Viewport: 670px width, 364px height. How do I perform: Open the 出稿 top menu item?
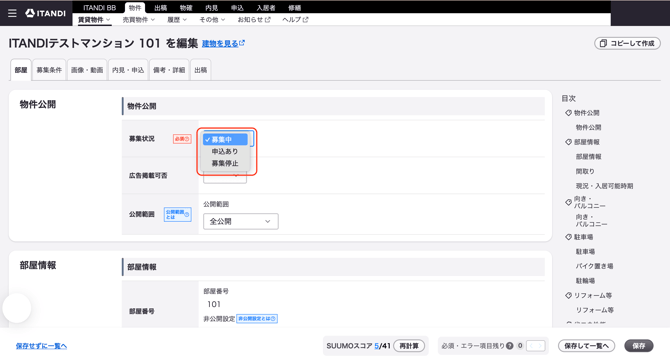click(161, 8)
